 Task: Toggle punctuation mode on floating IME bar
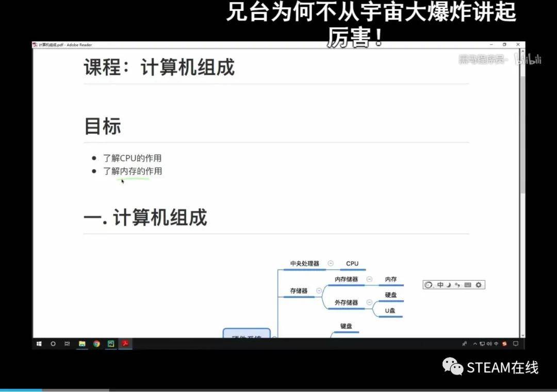coord(457,285)
